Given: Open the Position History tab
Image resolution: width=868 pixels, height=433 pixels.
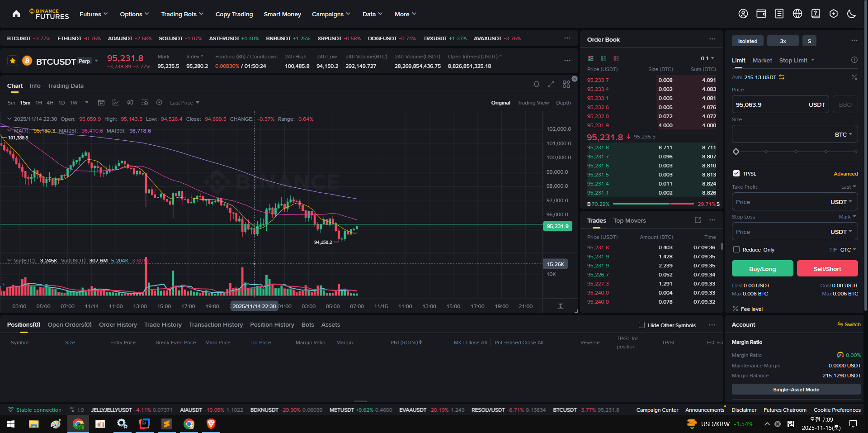Looking at the screenshot, I should point(272,324).
